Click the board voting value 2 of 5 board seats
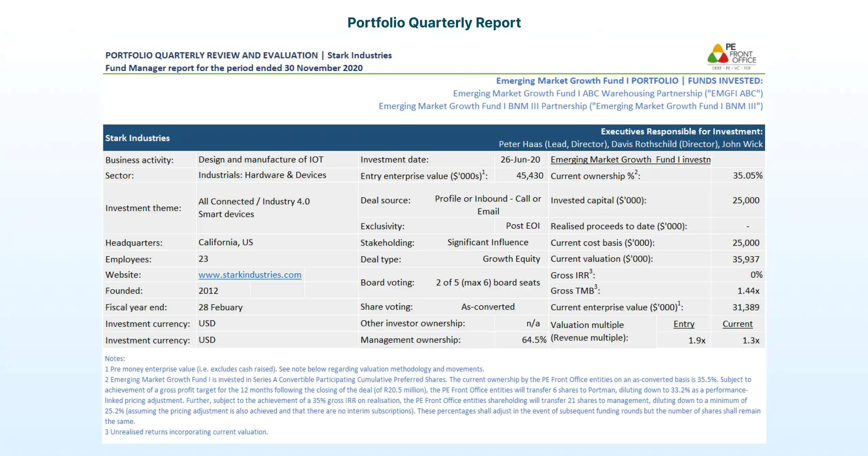Viewport: 868px width, 456px height. [488, 283]
